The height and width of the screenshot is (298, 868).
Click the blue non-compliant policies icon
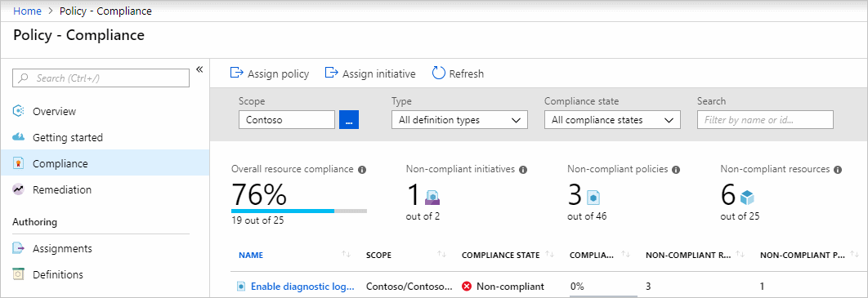coord(593,198)
